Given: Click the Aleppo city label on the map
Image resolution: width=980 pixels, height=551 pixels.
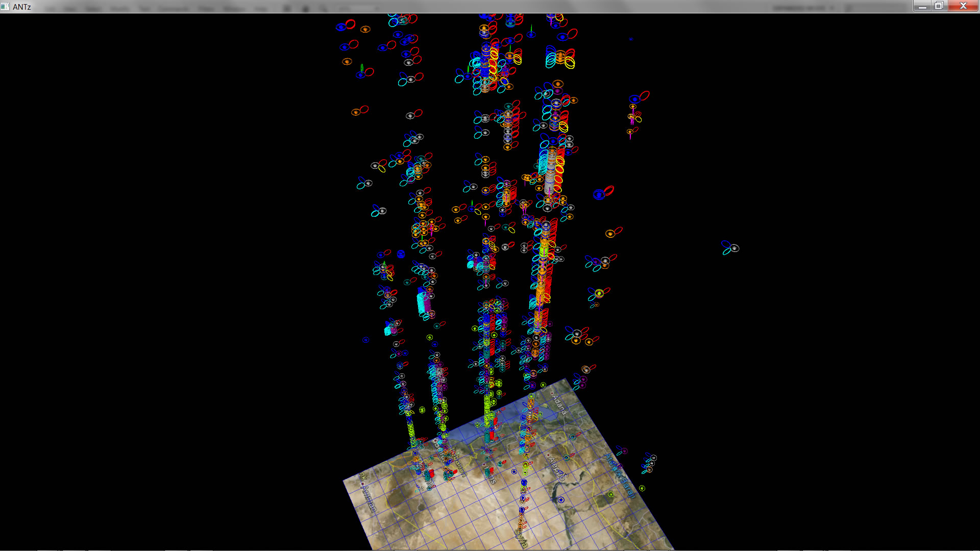Looking at the screenshot, I should tap(556, 468).
